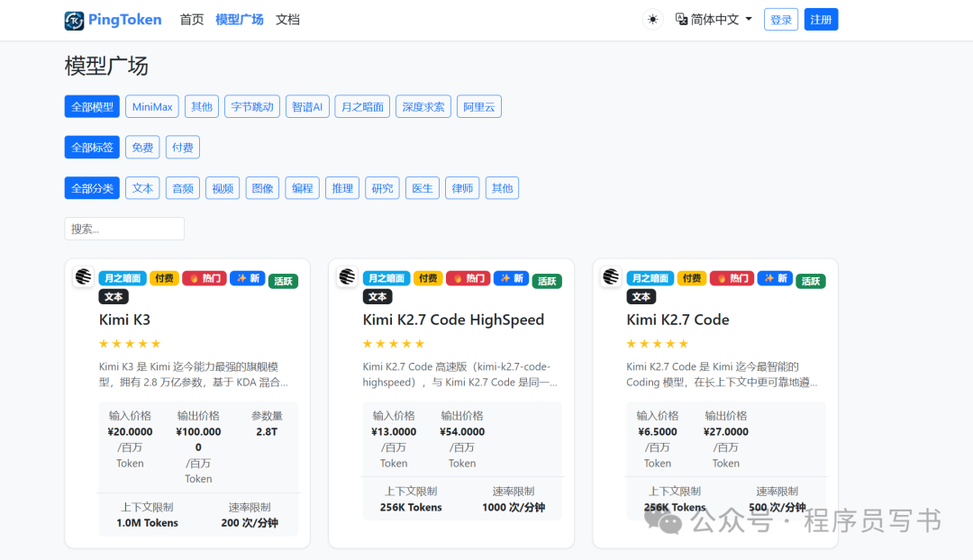Filter models by 月之暗面 vendor button
Screen dimensions: 973x560
362,106
